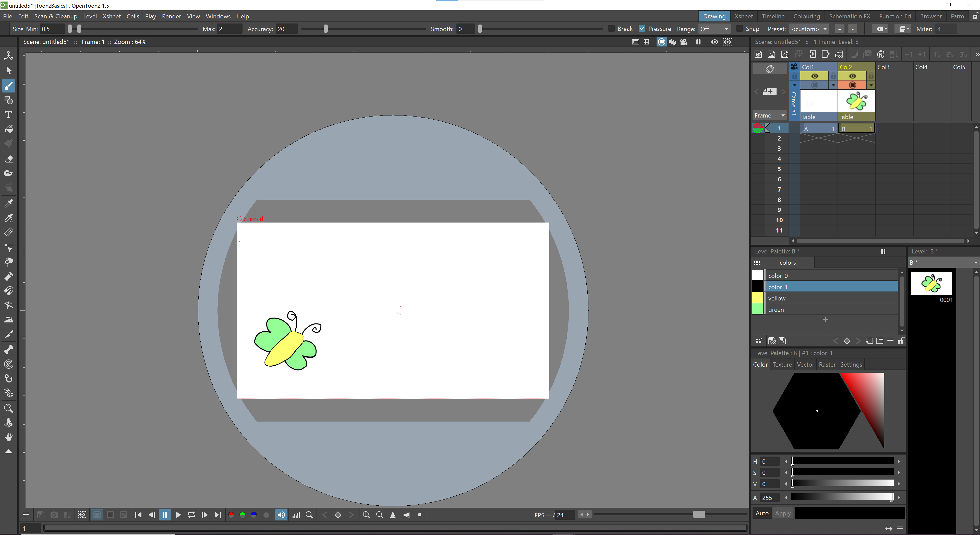Select the Fill tool
Viewport: 980px width, 535px height.
[x=9, y=129]
